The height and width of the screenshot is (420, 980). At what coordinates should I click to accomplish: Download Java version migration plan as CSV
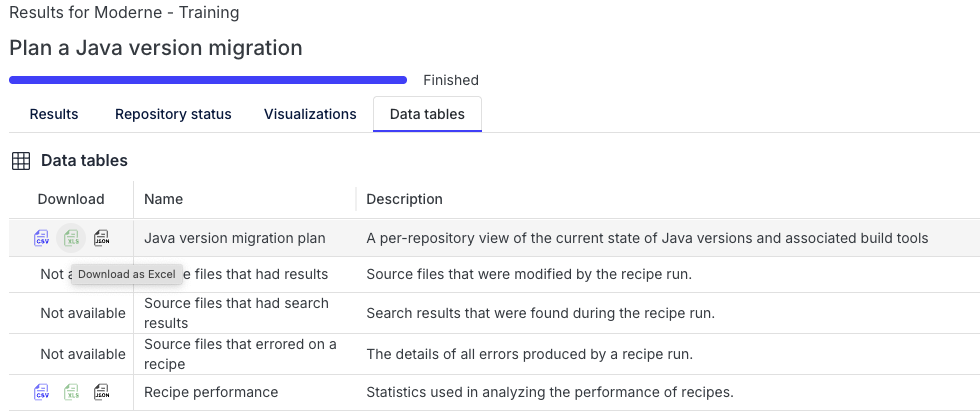(x=42, y=238)
